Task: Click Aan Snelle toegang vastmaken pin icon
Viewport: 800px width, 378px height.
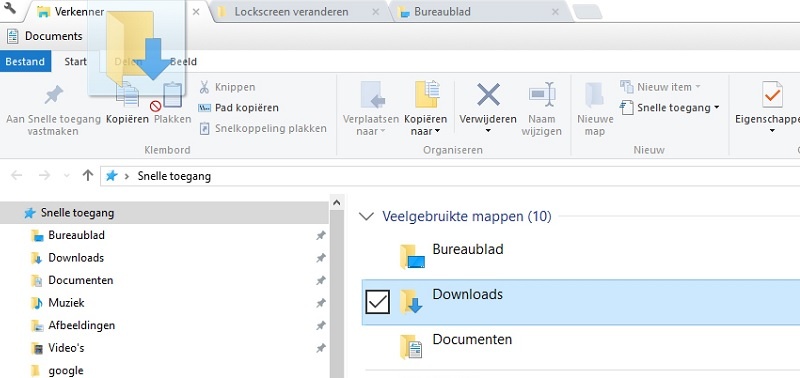Action: [53, 95]
